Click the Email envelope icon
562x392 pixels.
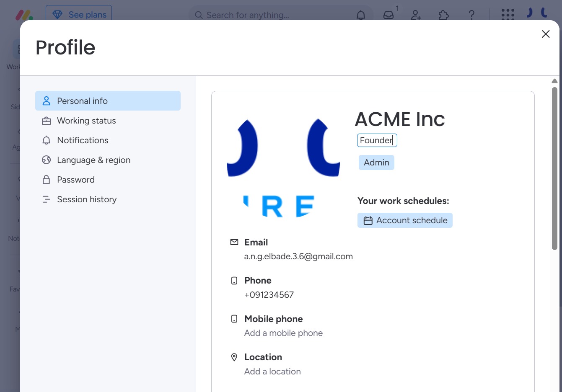pyautogui.click(x=234, y=242)
